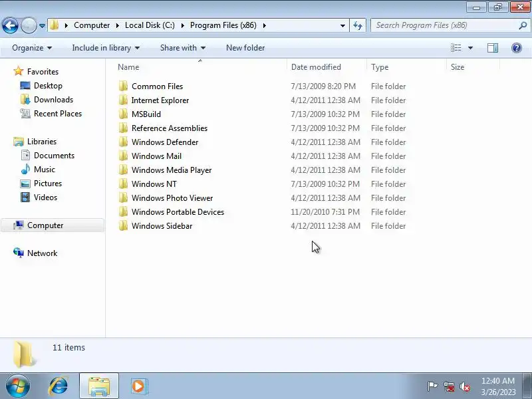Select the Windows Portable Devices folder name

click(x=178, y=211)
